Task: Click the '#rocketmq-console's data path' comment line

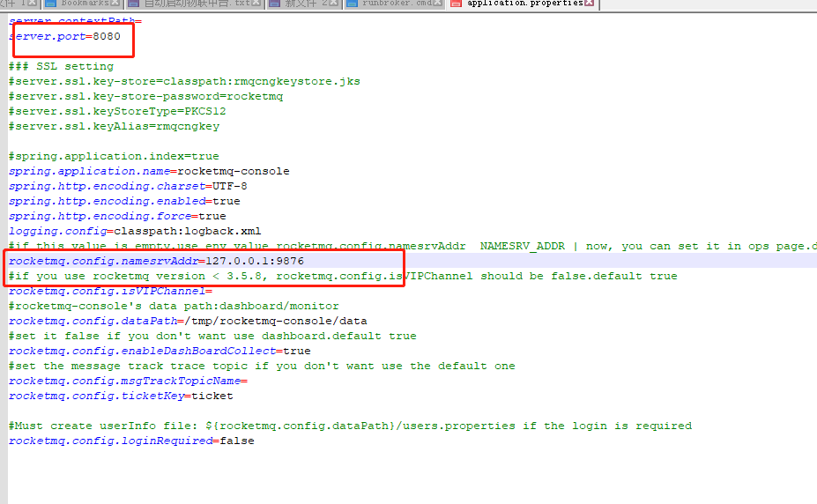Action: pos(174,306)
